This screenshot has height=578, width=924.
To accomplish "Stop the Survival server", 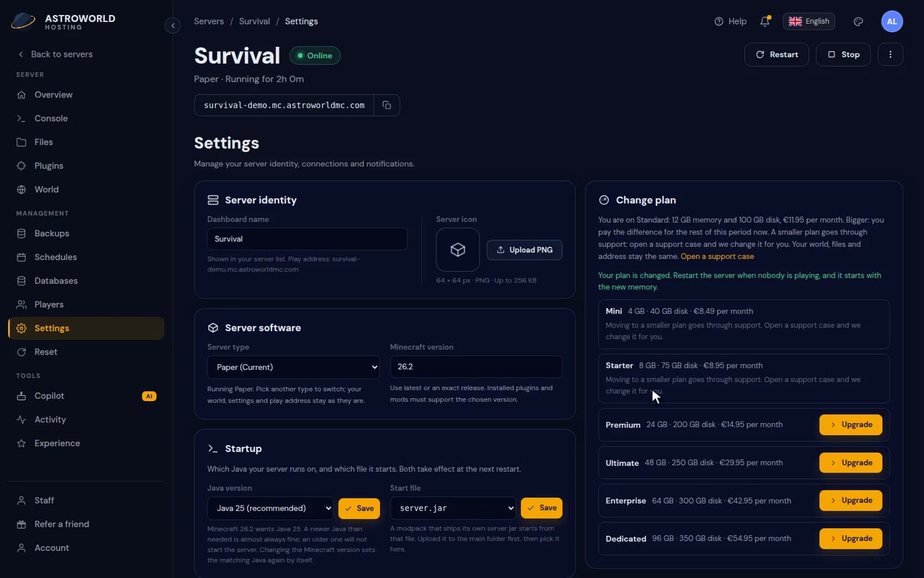I will (843, 54).
